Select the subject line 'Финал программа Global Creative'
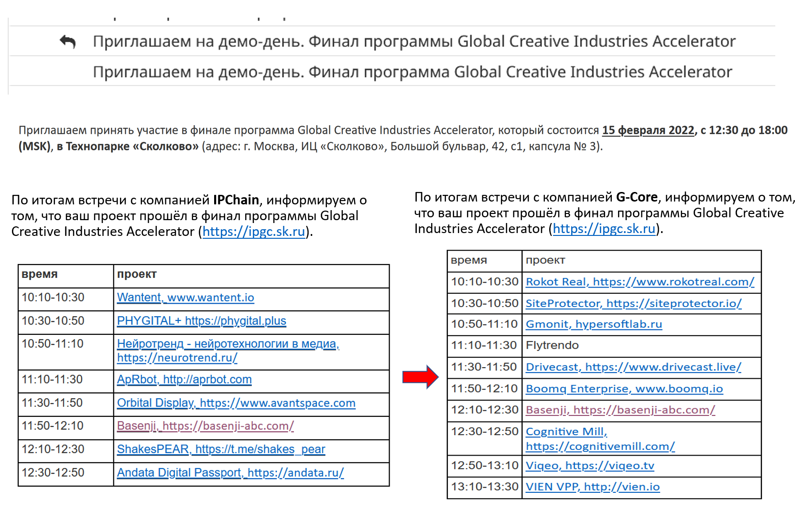The width and height of the screenshot is (803, 532). pos(412,72)
